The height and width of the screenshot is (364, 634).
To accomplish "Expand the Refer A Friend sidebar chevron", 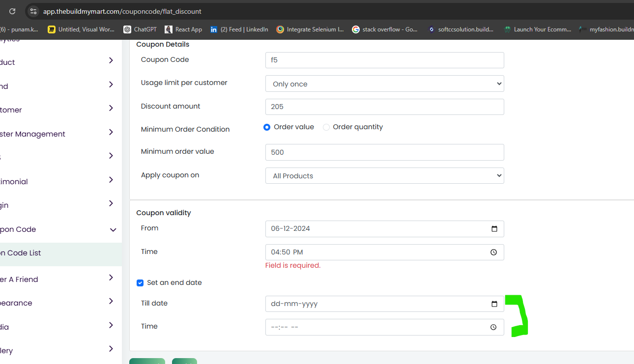I will coord(111,278).
